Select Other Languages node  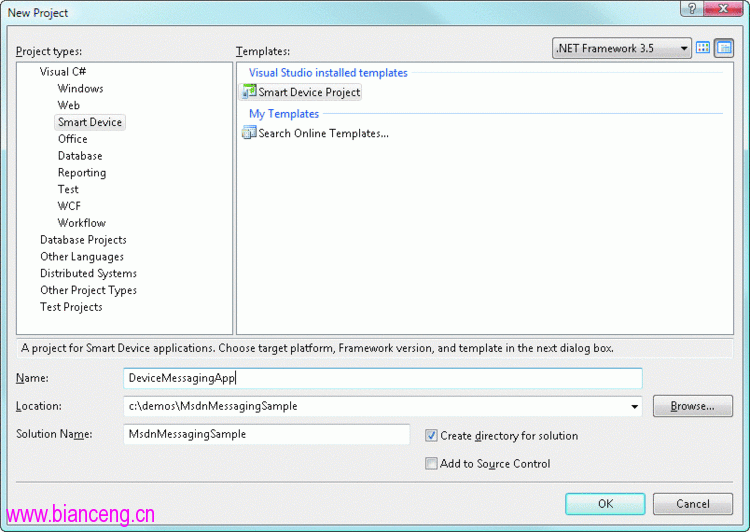(82, 257)
